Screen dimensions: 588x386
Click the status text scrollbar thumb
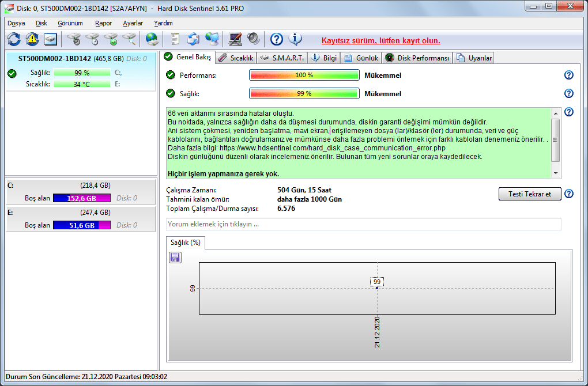555,140
